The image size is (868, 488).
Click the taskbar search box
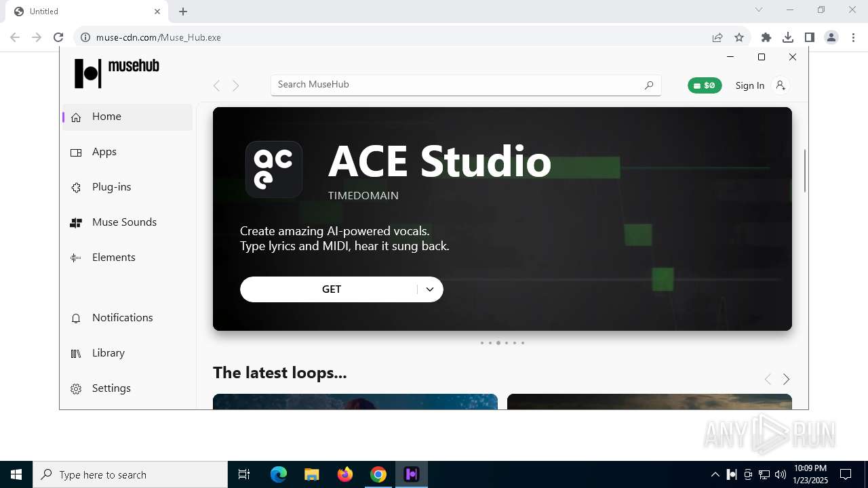[x=130, y=474]
